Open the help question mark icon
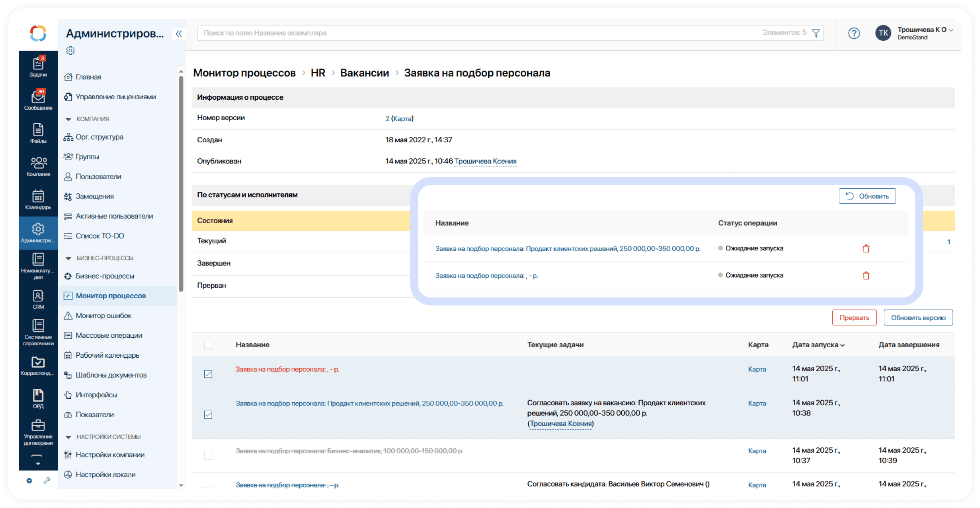 (x=854, y=33)
